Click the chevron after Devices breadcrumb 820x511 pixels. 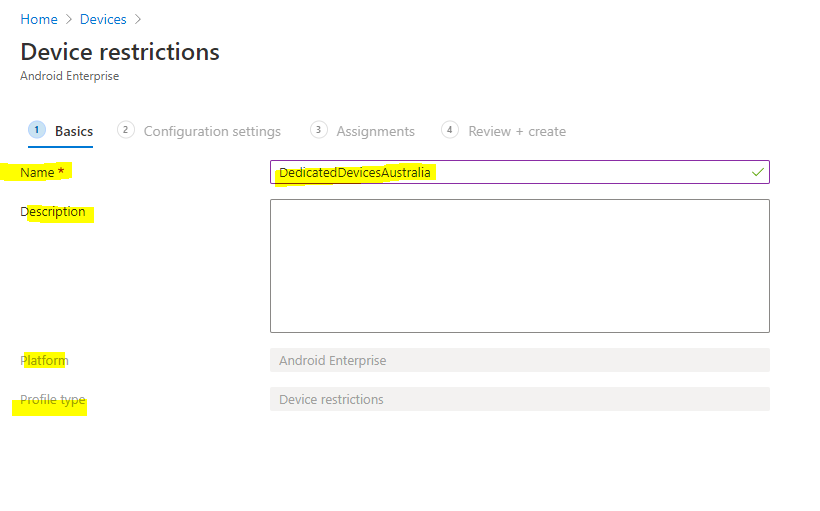(x=137, y=20)
